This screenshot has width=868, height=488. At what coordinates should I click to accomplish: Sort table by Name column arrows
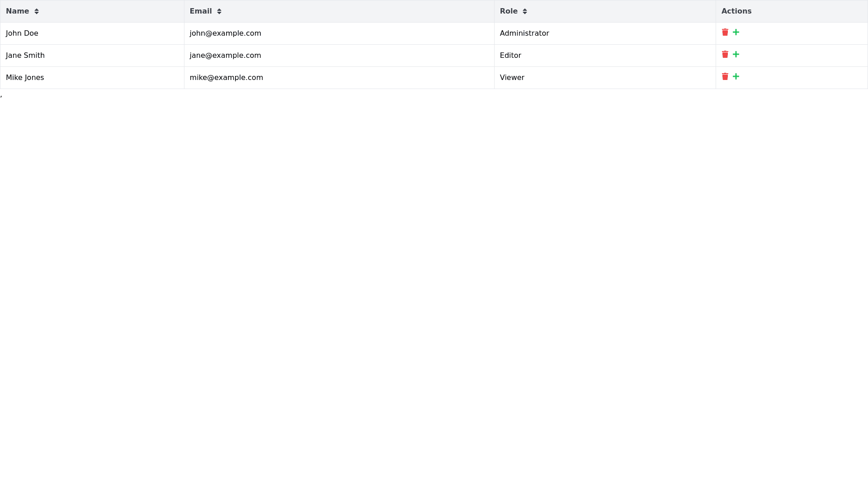point(37,11)
